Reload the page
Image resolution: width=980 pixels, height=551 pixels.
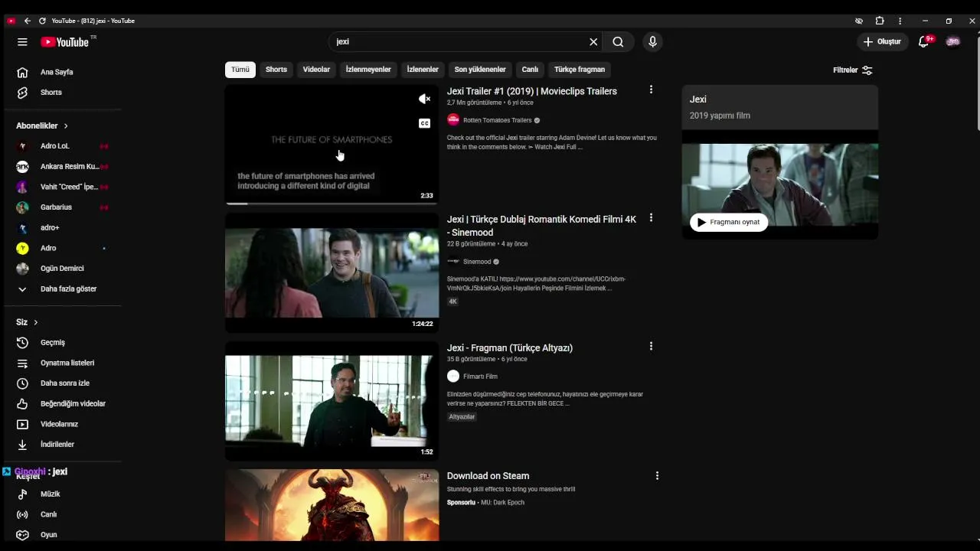(x=42, y=21)
